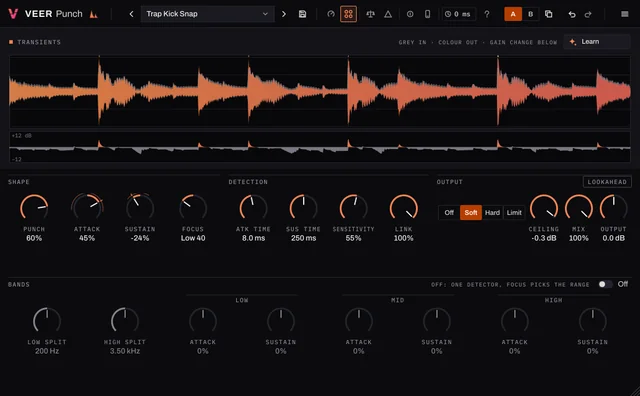Copy A to B with copy icon
The image size is (640, 396).
point(549,14)
